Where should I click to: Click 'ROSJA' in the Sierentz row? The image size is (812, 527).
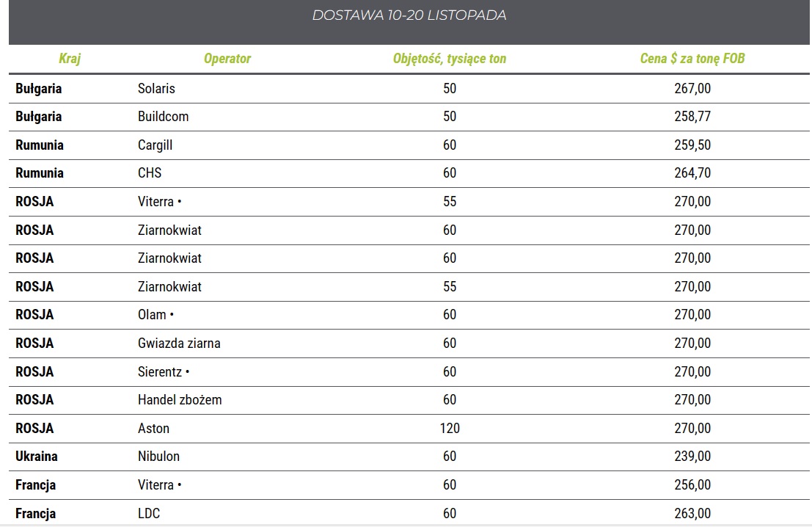coord(34,371)
